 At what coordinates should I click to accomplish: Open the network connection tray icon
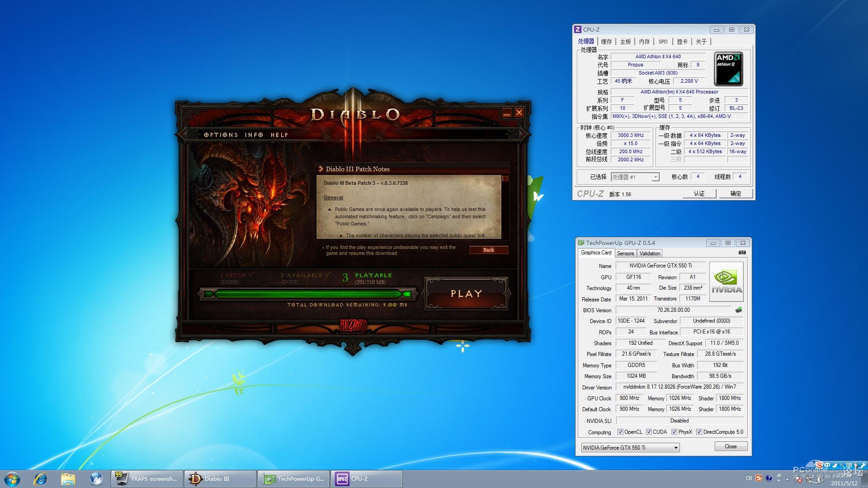(810, 480)
